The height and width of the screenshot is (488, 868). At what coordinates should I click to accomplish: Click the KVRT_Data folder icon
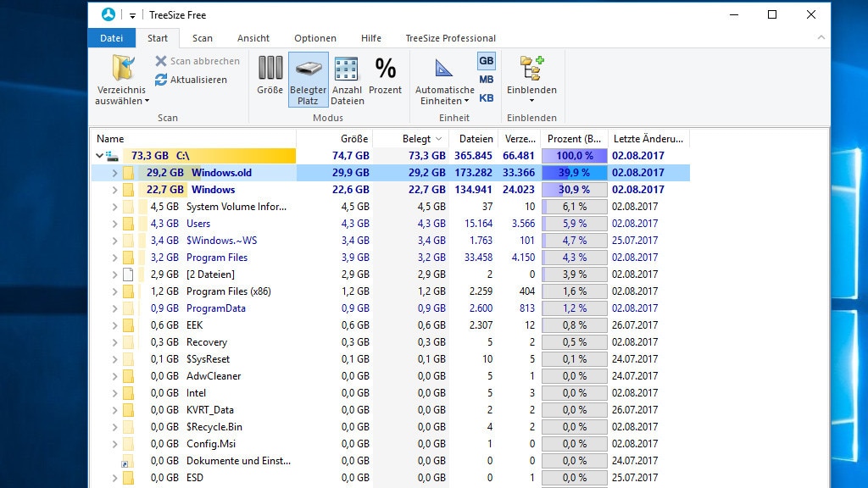pyautogui.click(x=128, y=410)
